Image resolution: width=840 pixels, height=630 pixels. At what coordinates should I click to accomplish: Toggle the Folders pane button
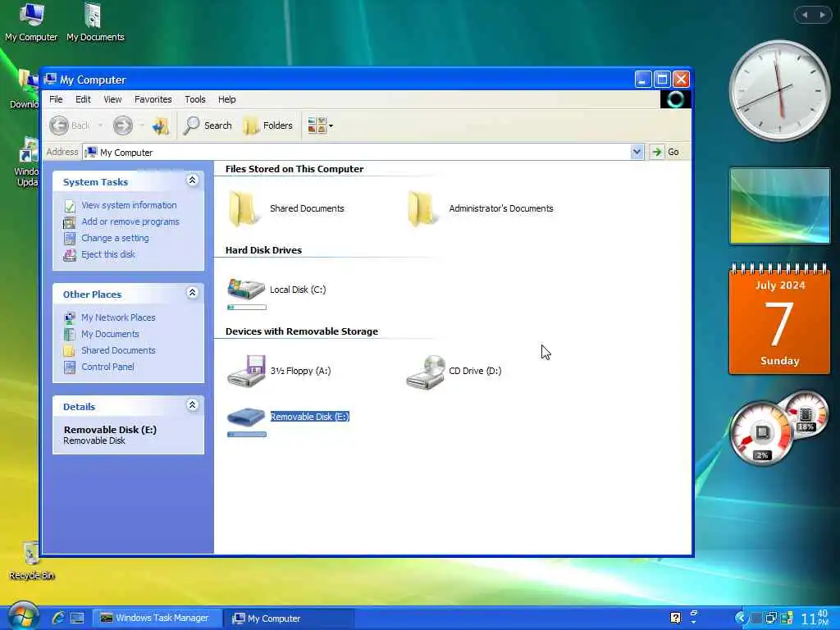(268, 126)
